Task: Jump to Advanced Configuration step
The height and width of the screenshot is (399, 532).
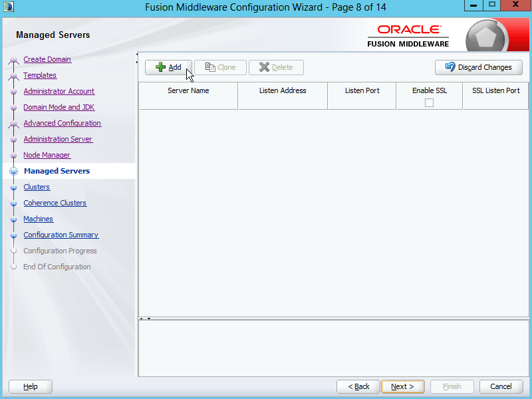Action: (62, 123)
